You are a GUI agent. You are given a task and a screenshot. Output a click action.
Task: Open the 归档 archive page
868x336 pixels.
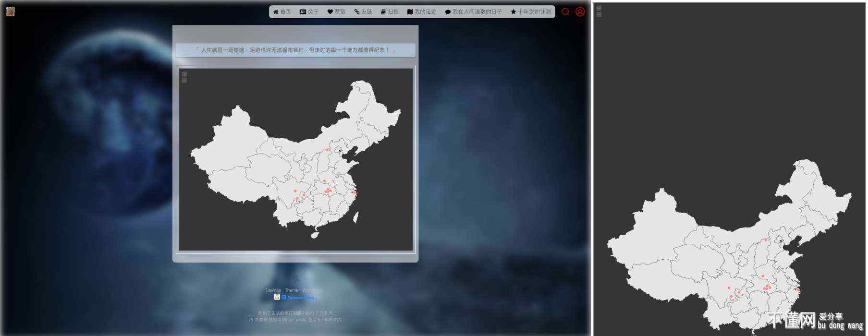pos(390,12)
